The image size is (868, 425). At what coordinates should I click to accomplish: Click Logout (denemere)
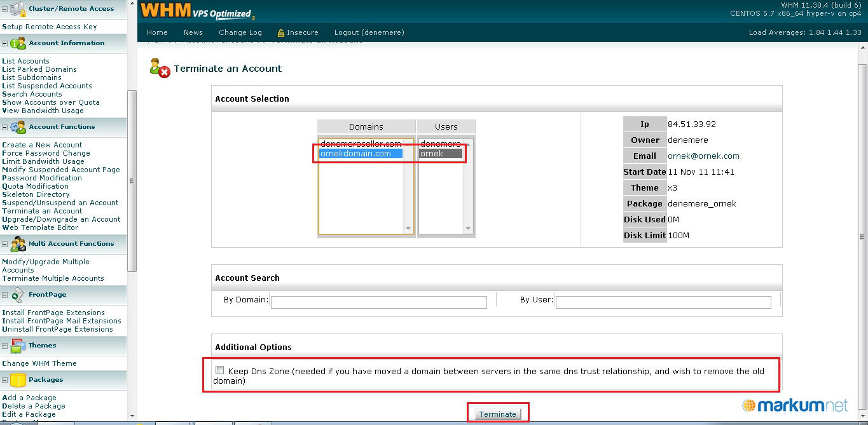(369, 32)
